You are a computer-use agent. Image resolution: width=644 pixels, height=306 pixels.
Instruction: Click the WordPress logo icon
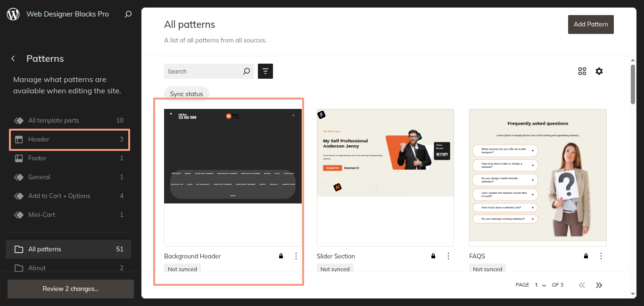pos(13,14)
